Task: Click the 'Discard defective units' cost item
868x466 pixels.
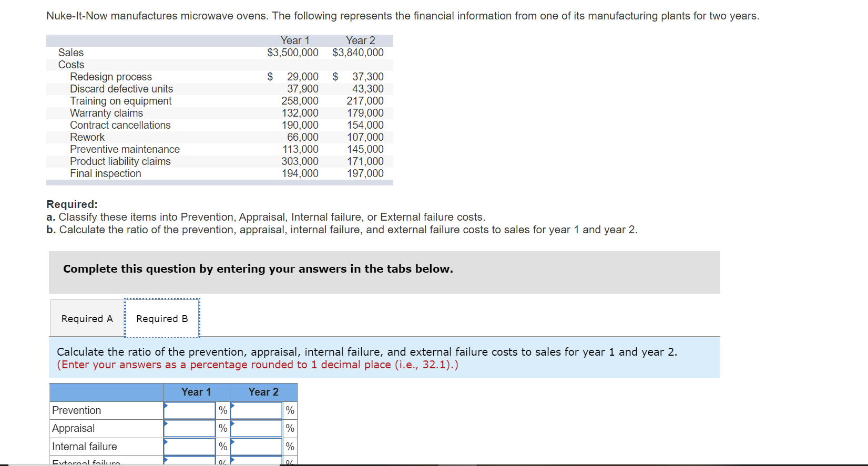Action: [121, 89]
